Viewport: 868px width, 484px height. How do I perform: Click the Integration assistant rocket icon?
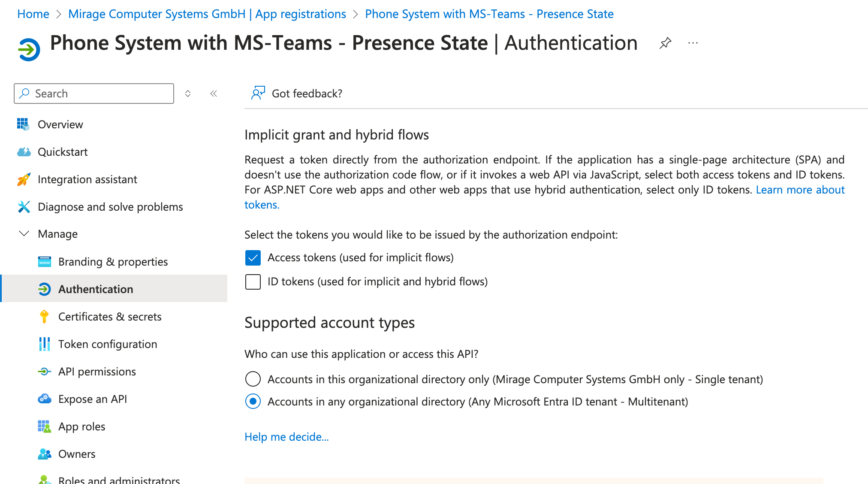click(x=24, y=179)
